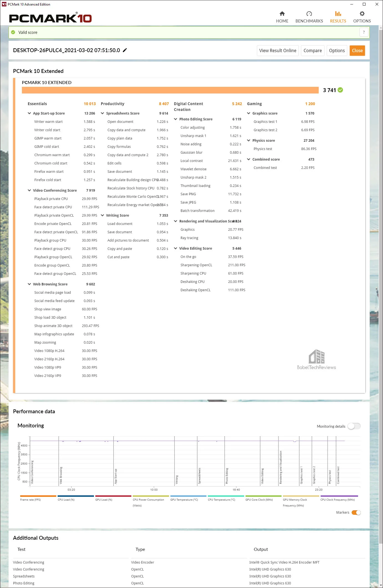Click the Compare button
The image size is (383, 588).
(x=313, y=50)
